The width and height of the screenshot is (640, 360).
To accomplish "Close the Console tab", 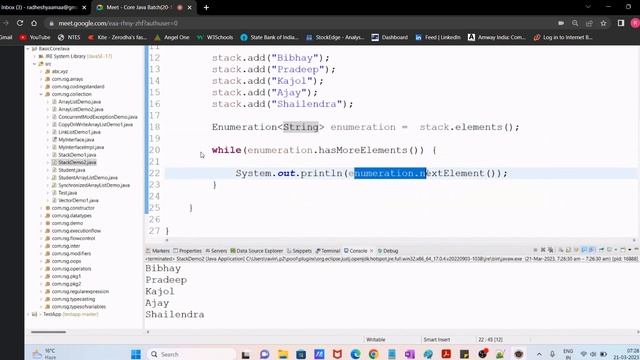I will click(x=371, y=251).
